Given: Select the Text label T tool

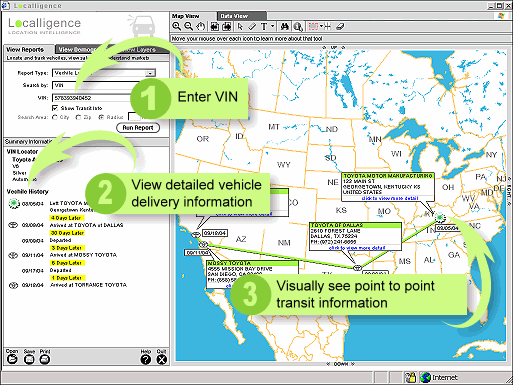Looking at the screenshot, I should (264, 26).
